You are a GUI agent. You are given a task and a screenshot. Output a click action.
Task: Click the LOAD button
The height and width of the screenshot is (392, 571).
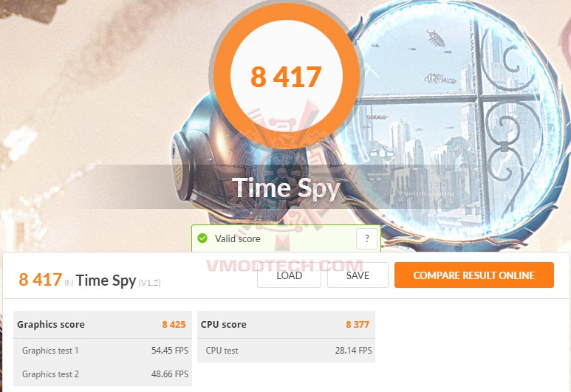289,275
